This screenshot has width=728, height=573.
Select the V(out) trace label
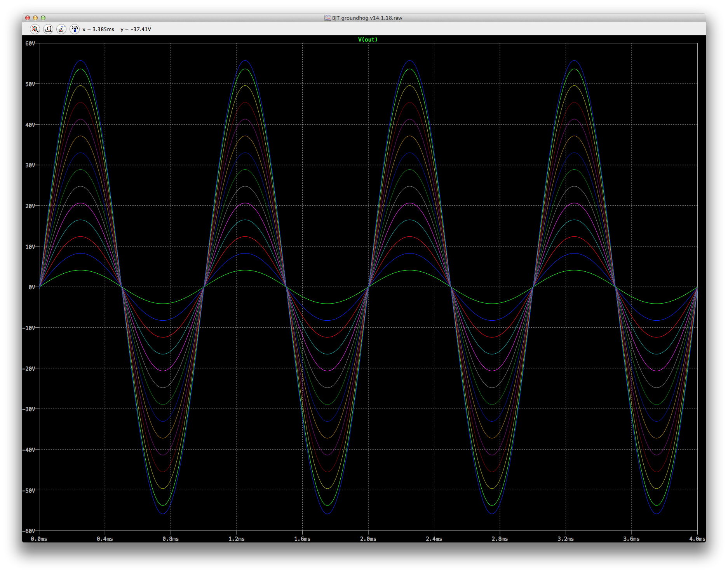click(367, 40)
